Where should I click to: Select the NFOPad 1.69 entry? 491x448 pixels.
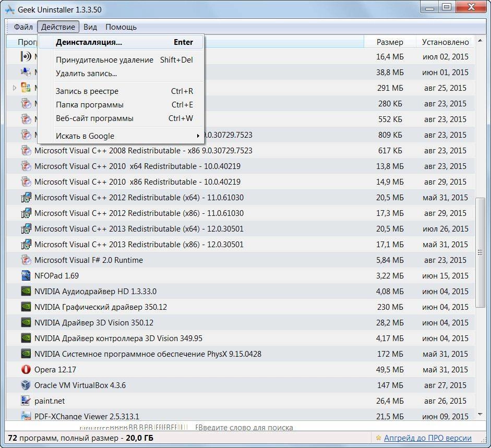point(241,276)
